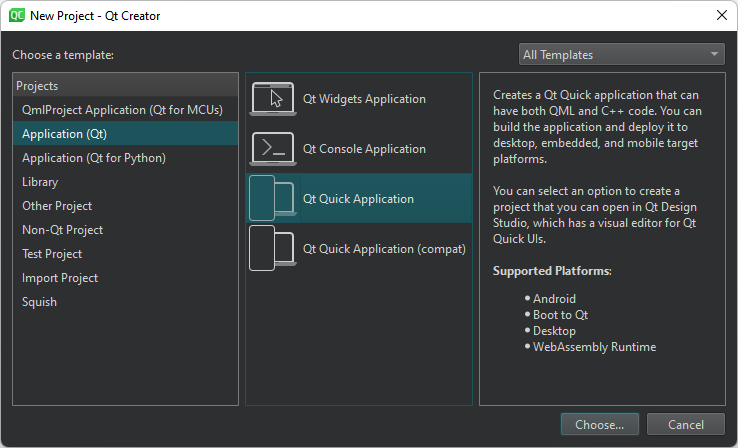Click the Qt Console Application terminal icon

[274, 149]
